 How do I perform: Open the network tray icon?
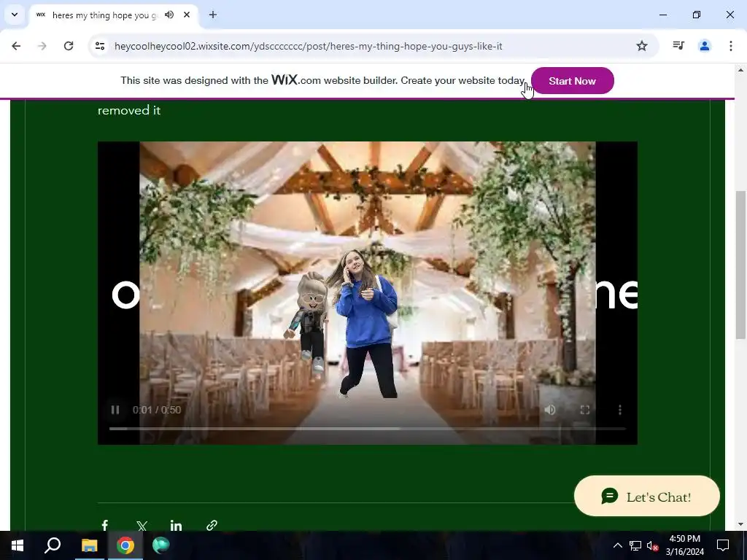click(x=635, y=545)
